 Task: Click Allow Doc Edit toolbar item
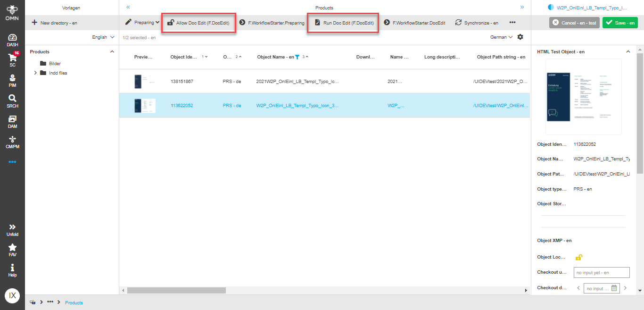198,23
